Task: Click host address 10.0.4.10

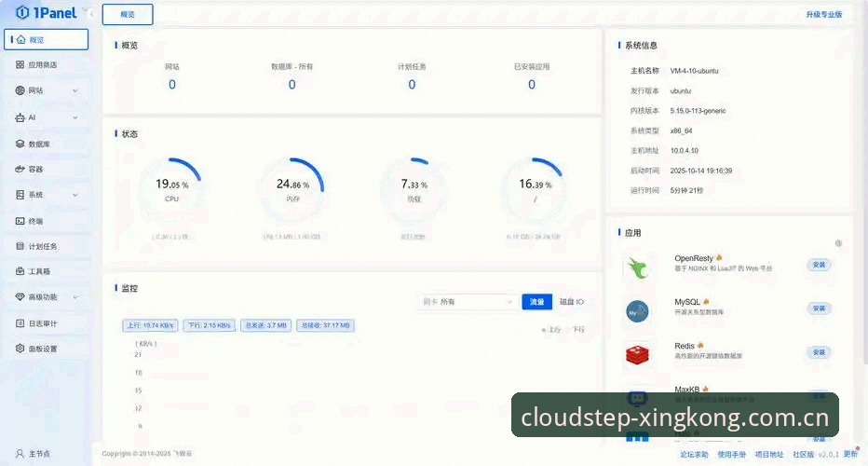Action: [x=685, y=151]
